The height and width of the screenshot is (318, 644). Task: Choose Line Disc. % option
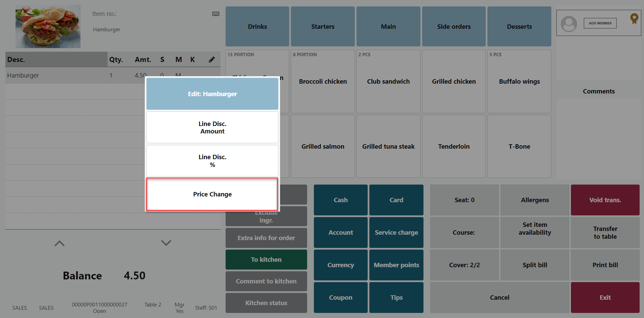212,161
